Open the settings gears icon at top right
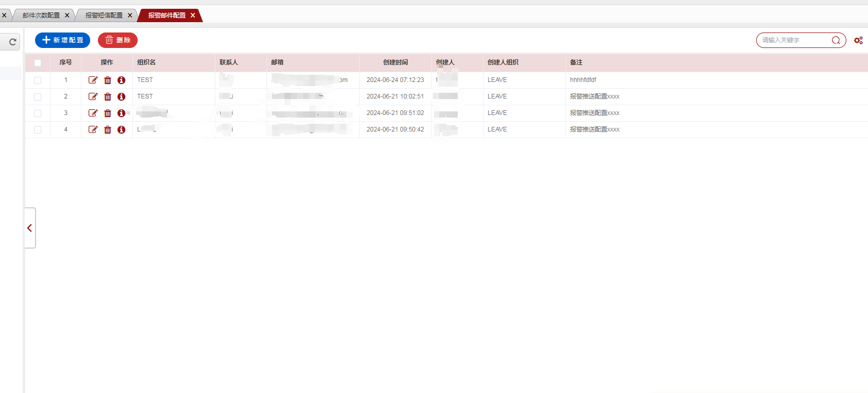 (x=858, y=40)
